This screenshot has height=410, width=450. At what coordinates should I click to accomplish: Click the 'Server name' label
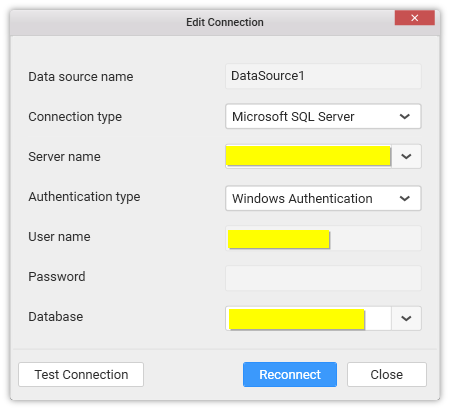(x=64, y=157)
